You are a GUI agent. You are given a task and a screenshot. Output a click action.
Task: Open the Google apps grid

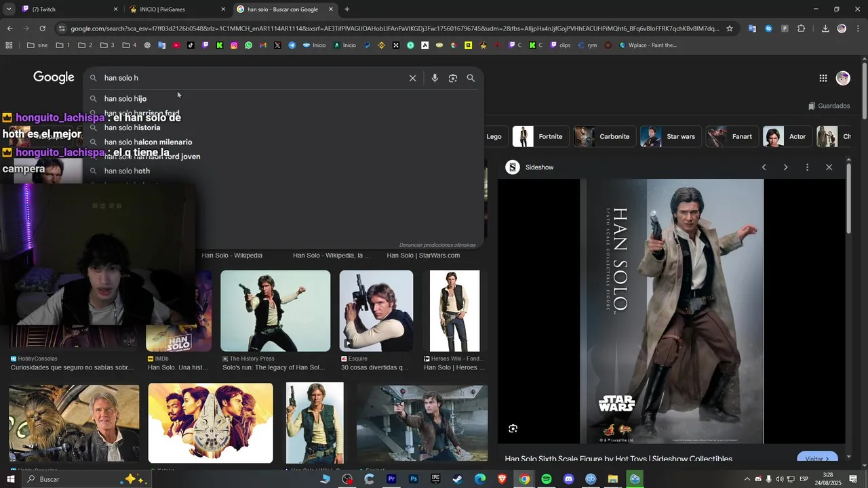823,78
